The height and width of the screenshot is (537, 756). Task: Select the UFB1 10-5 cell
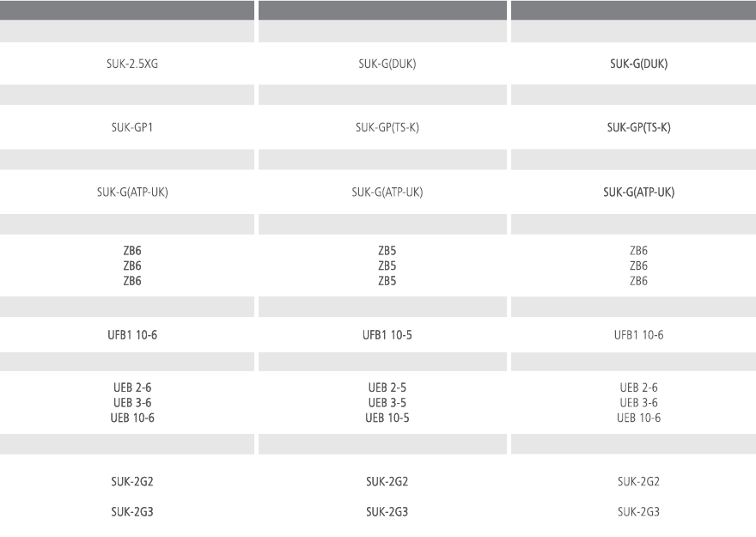click(387, 334)
